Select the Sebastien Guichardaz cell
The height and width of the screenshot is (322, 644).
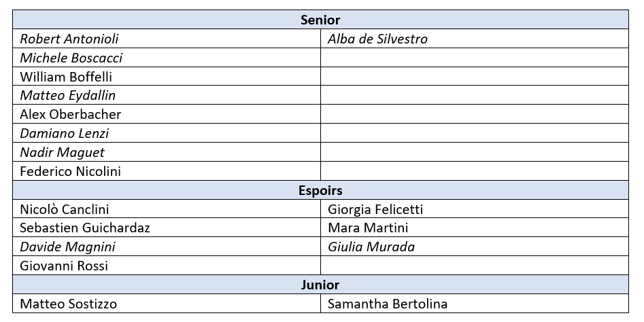coord(167,228)
